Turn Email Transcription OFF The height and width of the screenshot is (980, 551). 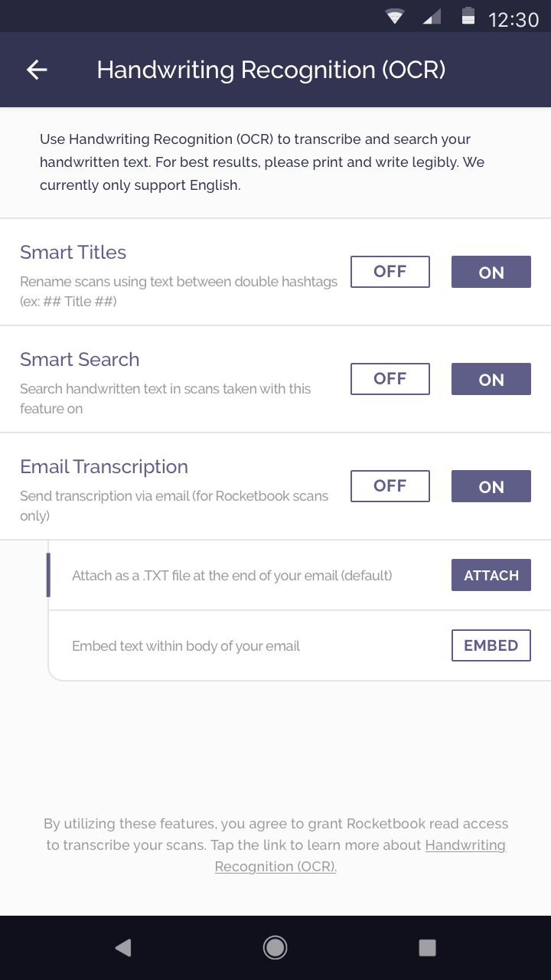coord(390,486)
